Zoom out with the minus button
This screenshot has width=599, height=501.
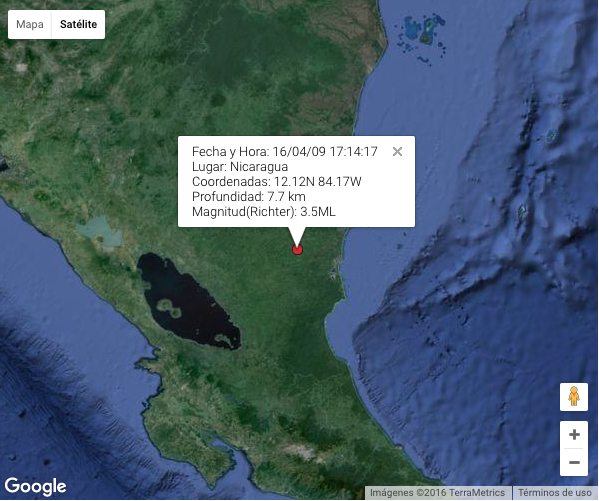574,462
